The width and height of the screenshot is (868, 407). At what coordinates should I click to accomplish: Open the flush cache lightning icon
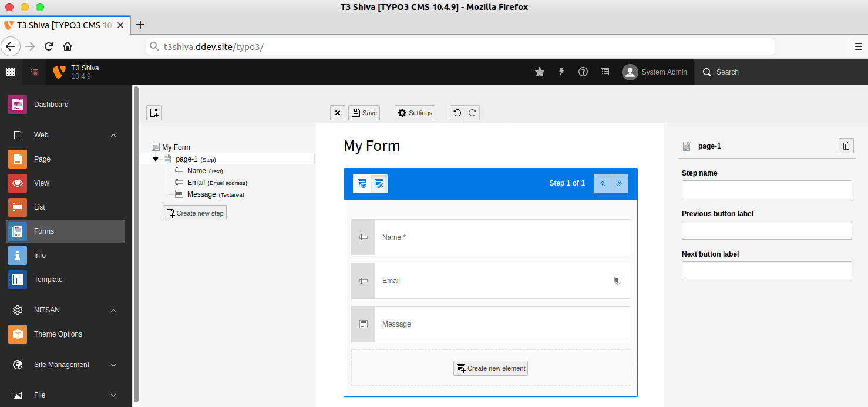pos(561,72)
